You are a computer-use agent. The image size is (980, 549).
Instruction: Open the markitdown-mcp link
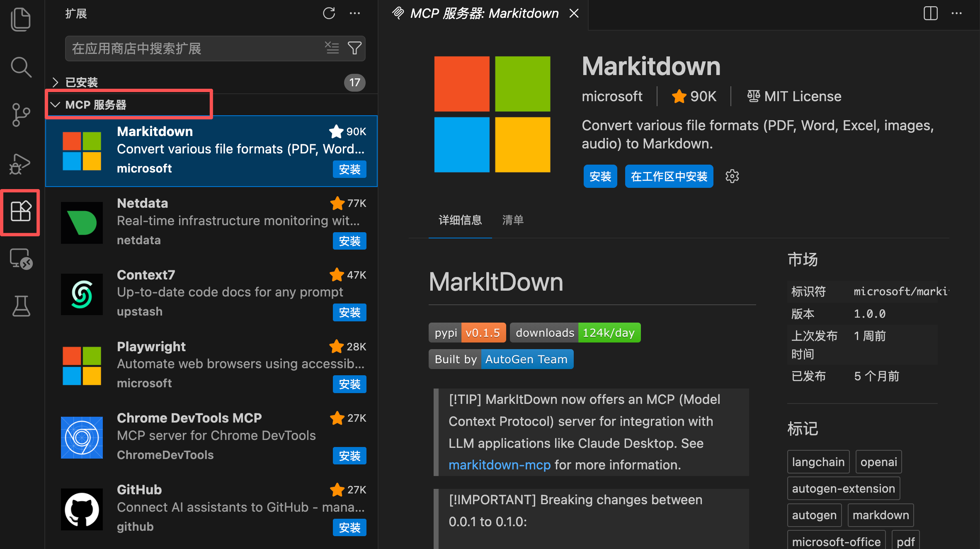click(x=500, y=465)
